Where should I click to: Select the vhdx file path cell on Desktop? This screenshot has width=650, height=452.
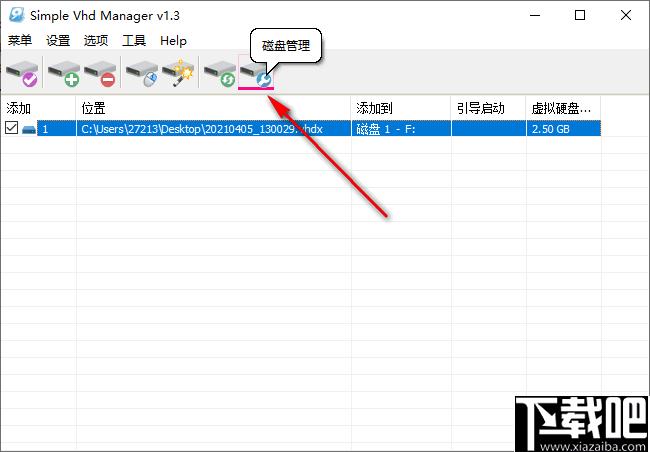(214, 129)
